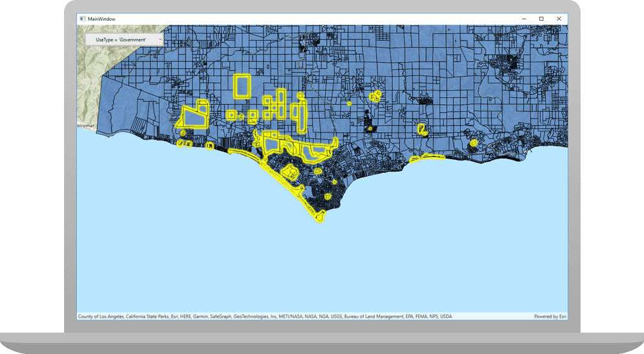Click the dropdown arrow of the UseType combo box
644x354 pixels.
coord(160,40)
